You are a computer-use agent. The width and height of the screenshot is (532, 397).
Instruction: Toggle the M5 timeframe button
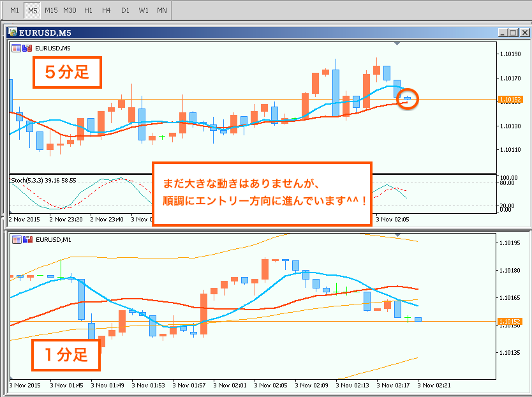tap(33, 11)
